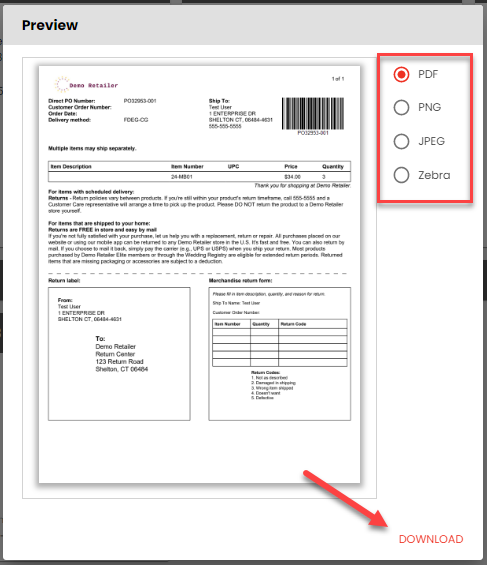Click the JPEG label text
Screen dimensions: 487x565
click(x=431, y=141)
